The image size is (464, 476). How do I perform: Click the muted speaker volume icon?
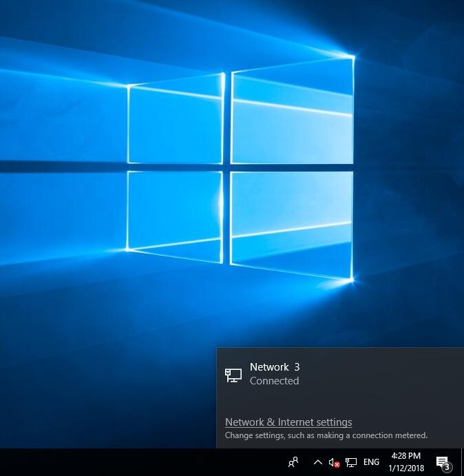click(x=334, y=462)
